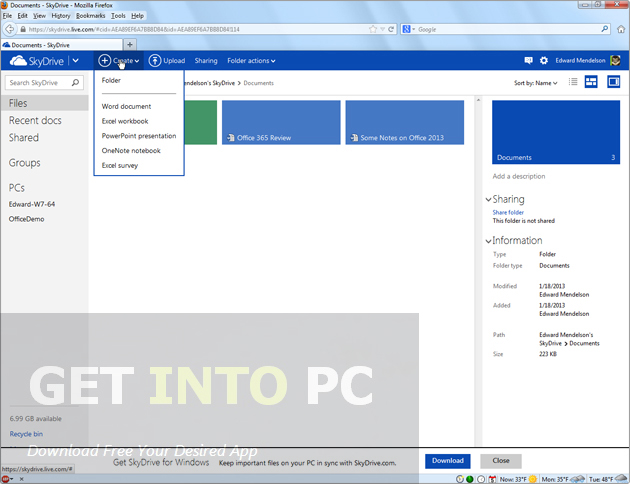The image size is (630, 484).
Task: Open the Firefox File menu
Action: coord(7,16)
